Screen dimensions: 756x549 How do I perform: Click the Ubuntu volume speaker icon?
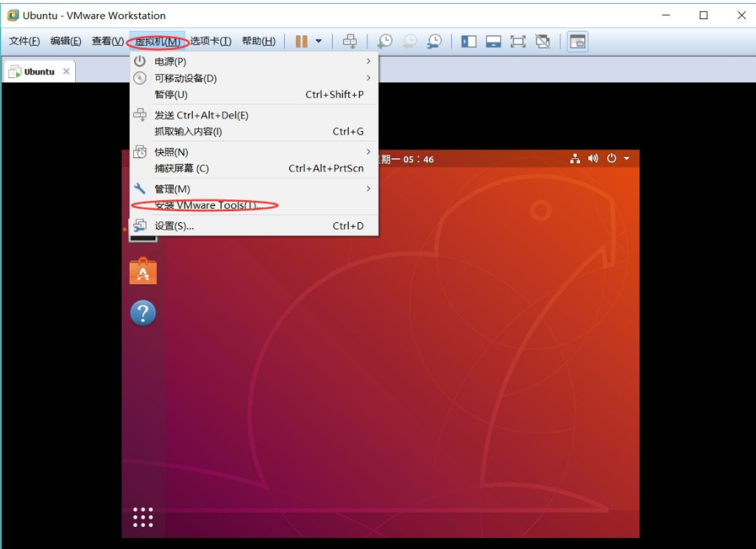coord(593,158)
